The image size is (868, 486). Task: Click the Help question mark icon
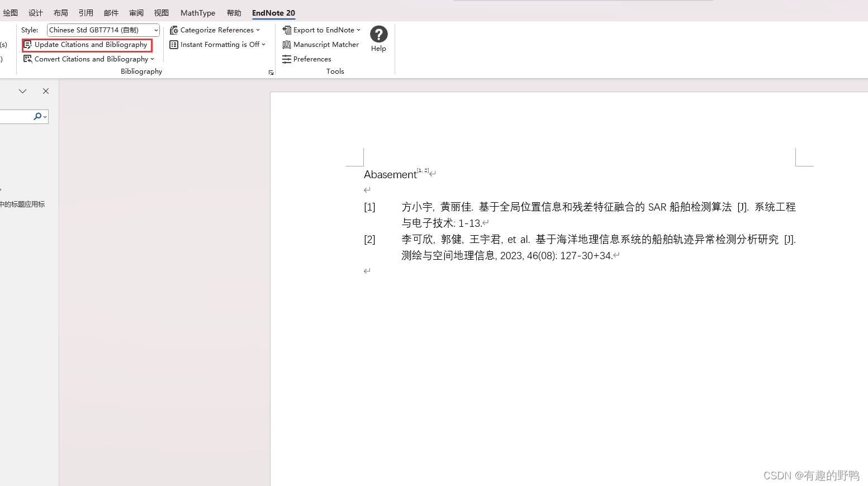point(378,34)
